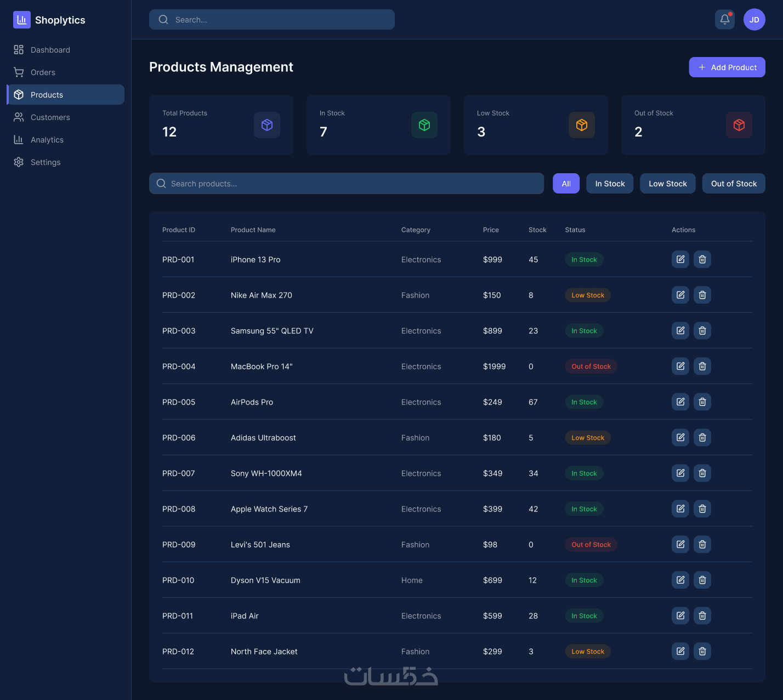Delete the AirPods Pro row
783x700 pixels.
(702, 402)
